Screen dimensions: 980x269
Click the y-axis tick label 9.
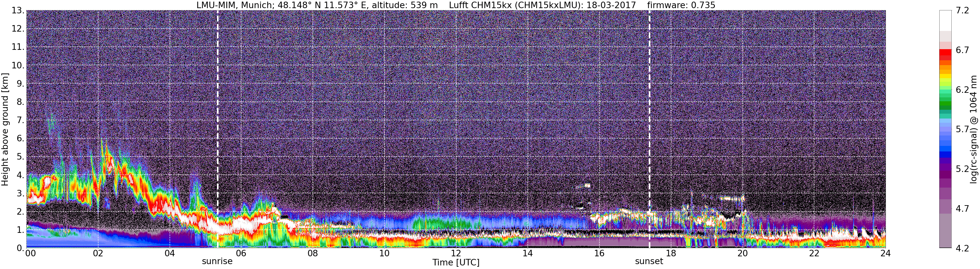coord(20,84)
